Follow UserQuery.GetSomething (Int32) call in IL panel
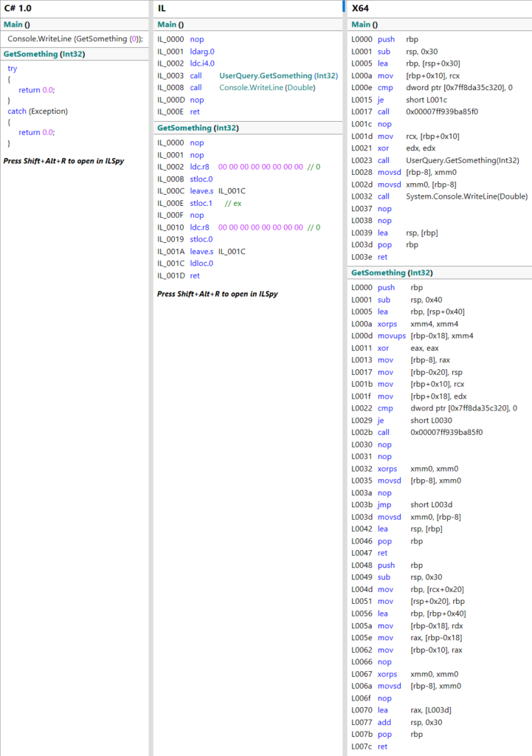The image size is (532, 756). (x=277, y=76)
